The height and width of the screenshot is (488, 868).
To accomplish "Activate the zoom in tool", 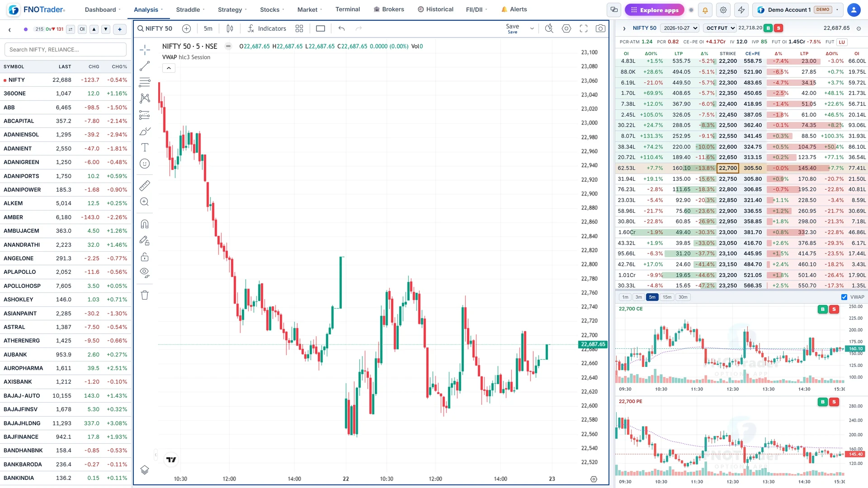I will [x=145, y=202].
